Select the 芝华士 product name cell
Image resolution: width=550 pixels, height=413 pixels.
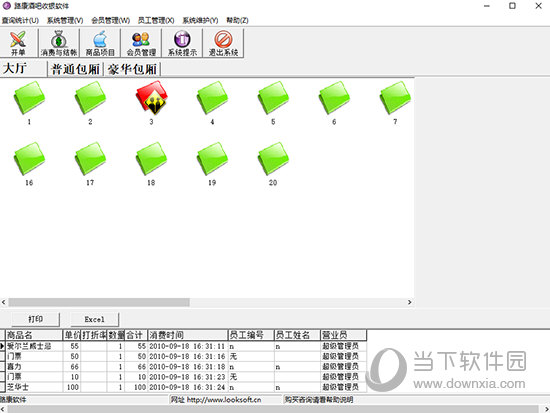(x=34, y=387)
